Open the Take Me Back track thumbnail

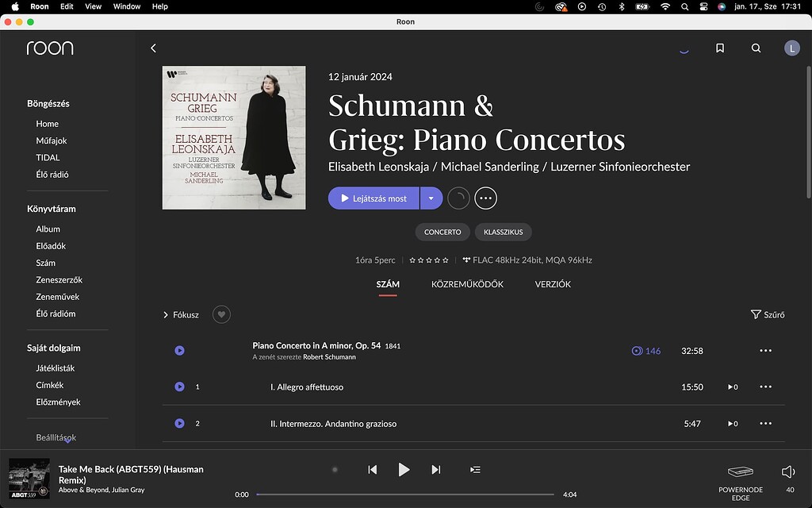pos(29,479)
